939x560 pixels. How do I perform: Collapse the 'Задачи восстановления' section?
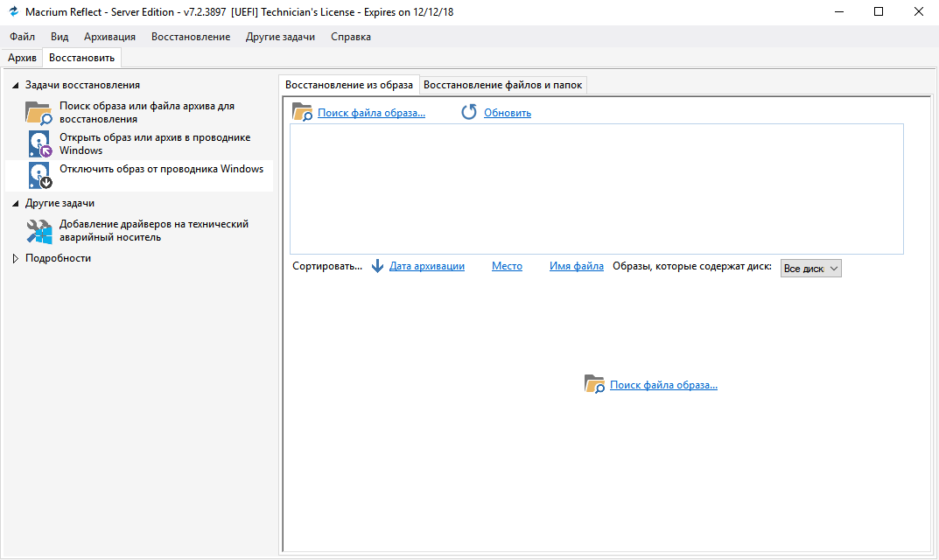[x=15, y=85]
